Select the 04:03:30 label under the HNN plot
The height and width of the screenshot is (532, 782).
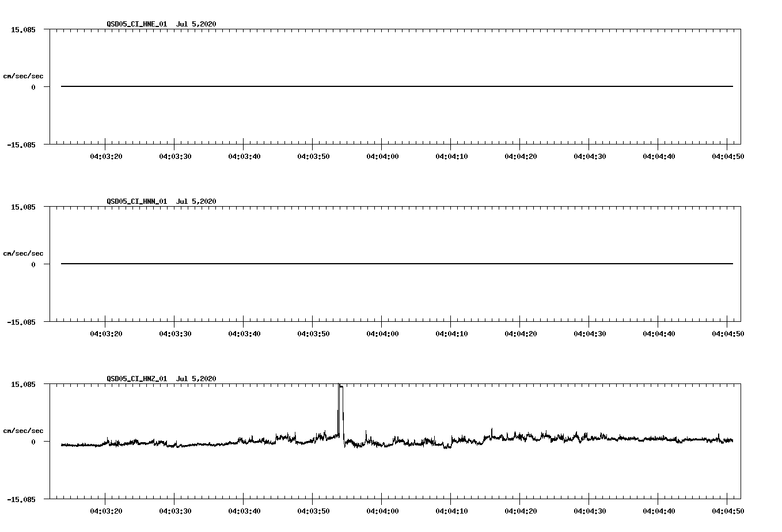pos(175,333)
